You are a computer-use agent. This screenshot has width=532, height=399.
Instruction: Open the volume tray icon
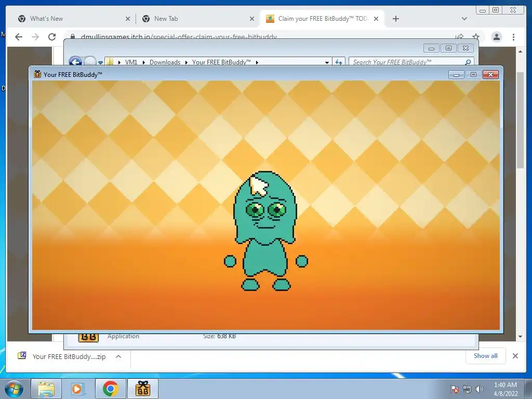pyautogui.click(x=480, y=389)
